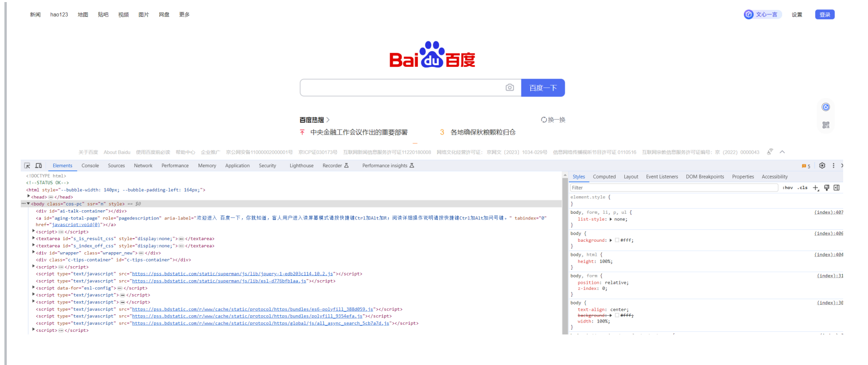Click the issues flag showing 5
The image size is (868, 365).
[x=806, y=166]
